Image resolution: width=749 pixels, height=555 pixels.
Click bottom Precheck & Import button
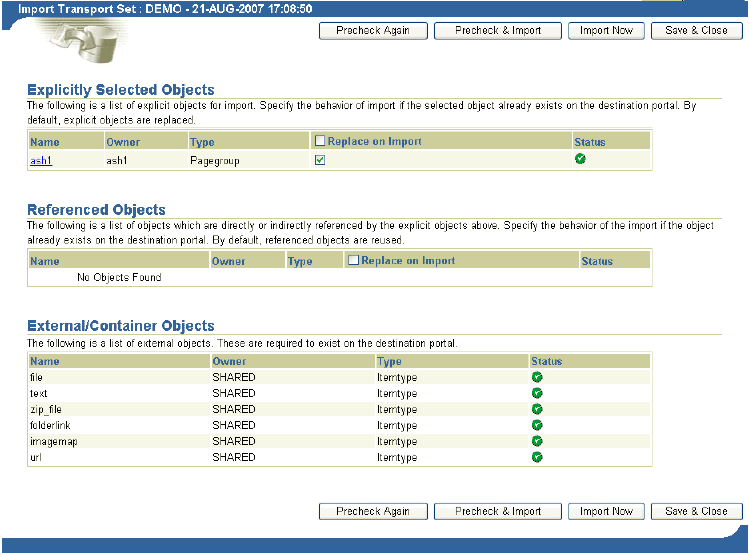(498, 512)
